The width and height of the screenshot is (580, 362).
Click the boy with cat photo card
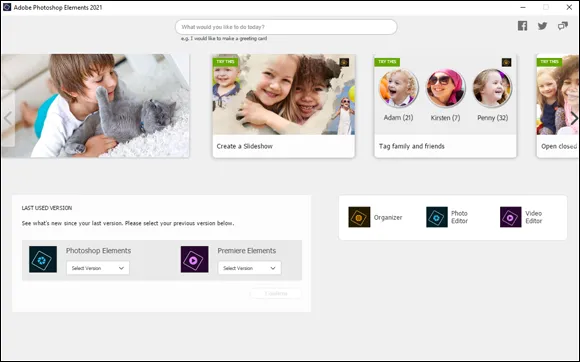(x=95, y=106)
